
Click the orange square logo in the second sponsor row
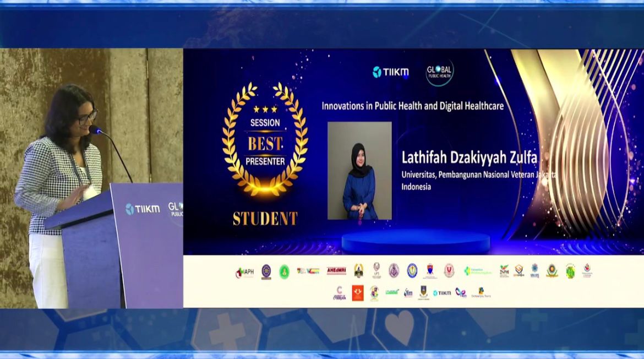[358, 293]
